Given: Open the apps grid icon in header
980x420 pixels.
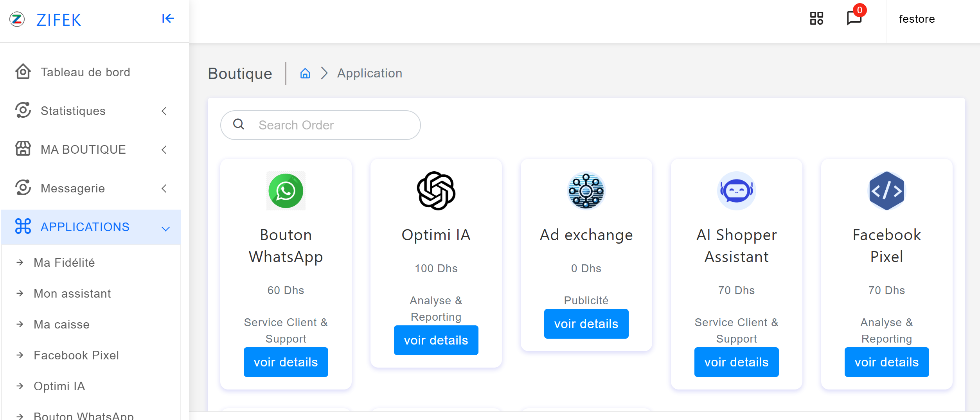Looking at the screenshot, I should 816,18.
